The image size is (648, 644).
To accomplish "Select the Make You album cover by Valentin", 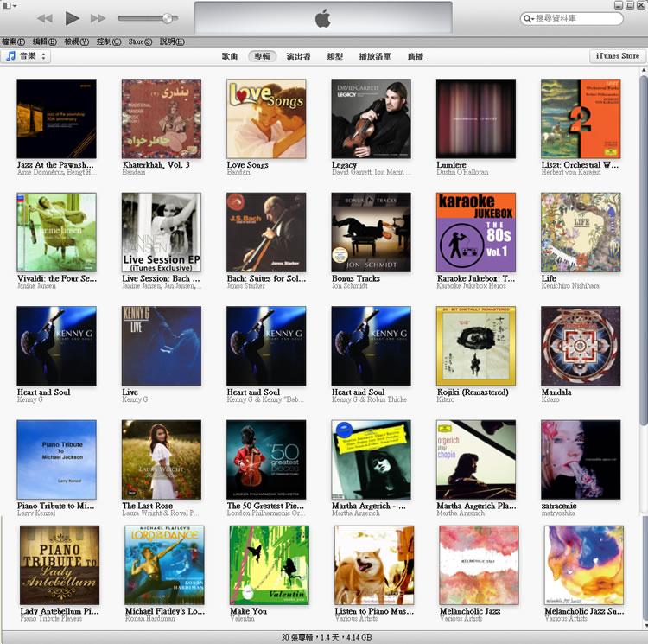I will coord(269,565).
